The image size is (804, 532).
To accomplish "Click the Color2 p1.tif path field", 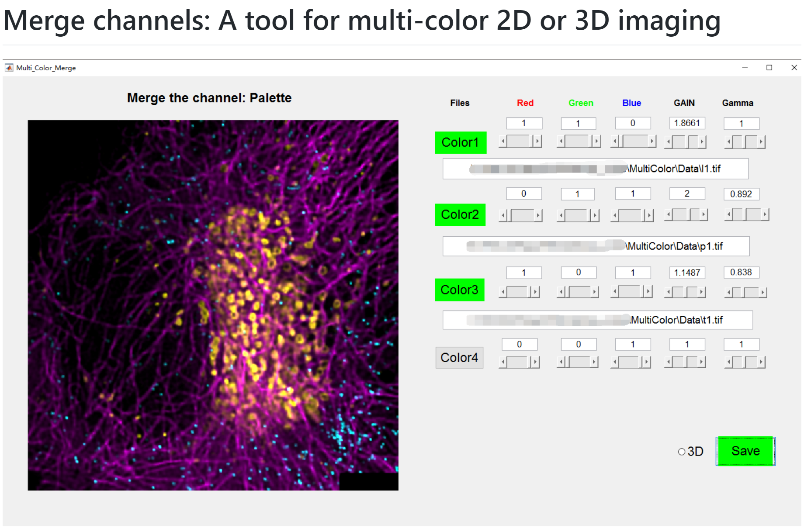I will pyautogui.click(x=596, y=246).
